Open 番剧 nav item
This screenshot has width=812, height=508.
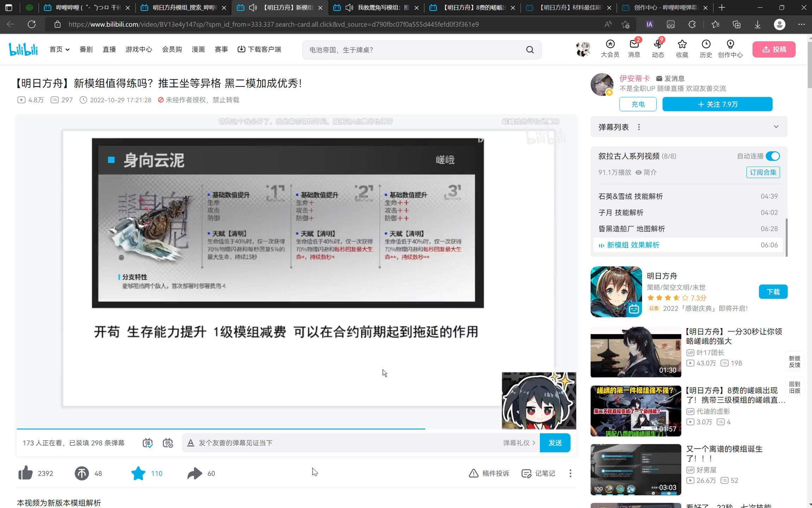pos(86,49)
